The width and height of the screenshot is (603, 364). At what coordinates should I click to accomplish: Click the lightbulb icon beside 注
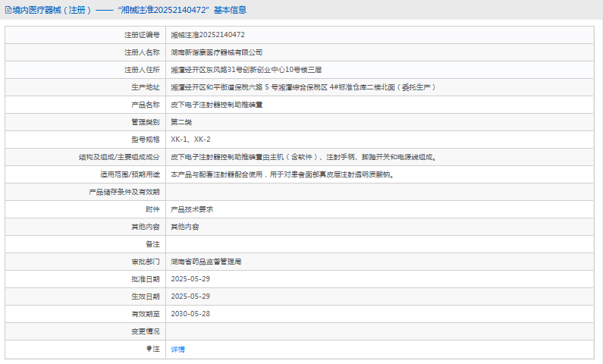pos(149,349)
